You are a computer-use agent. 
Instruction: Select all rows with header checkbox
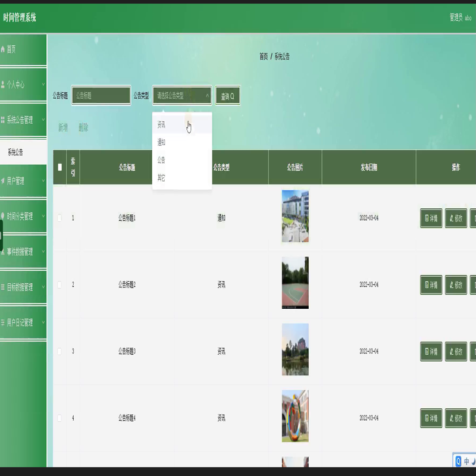tap(60, 167)
